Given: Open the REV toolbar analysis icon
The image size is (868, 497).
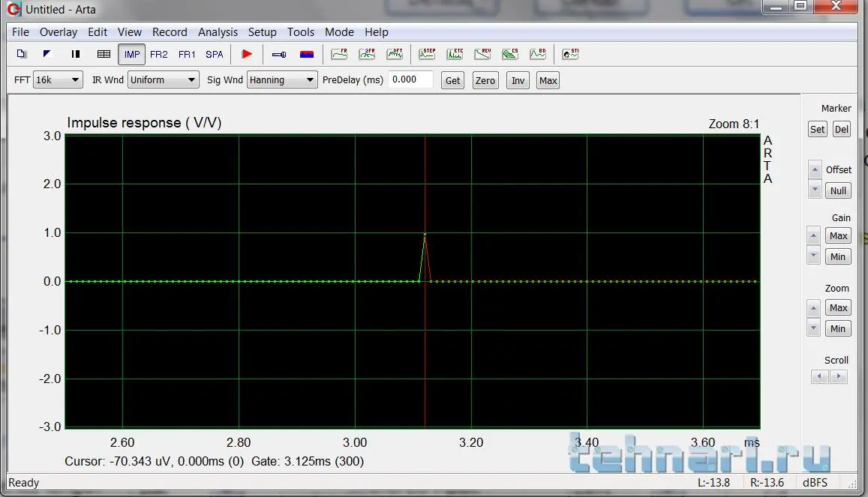Looking at the screenshot, I should (x=482, y=54).
